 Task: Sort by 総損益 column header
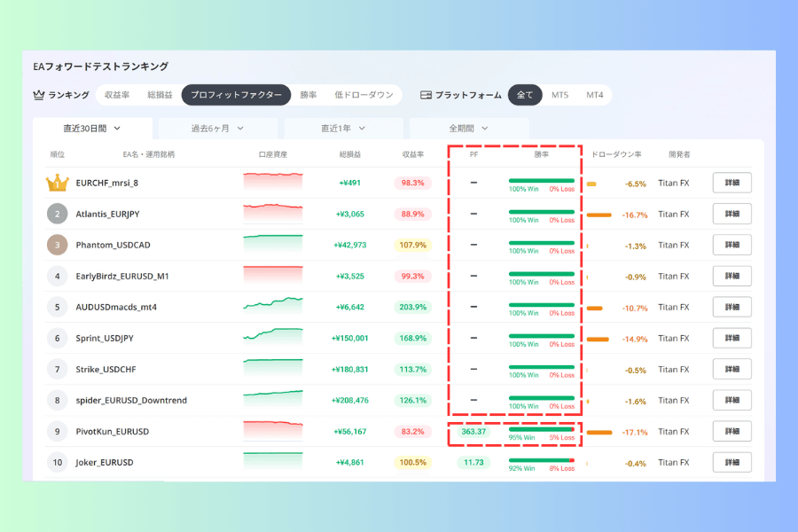tap(350, 154)
